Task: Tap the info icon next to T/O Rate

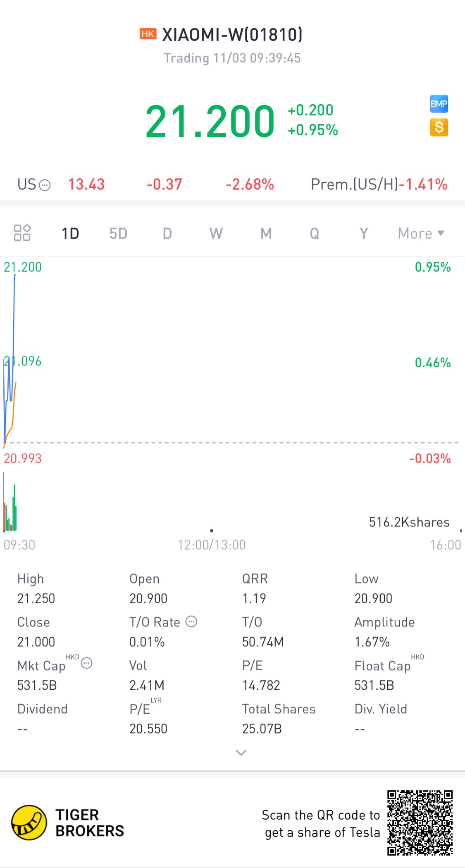Action: 191,622
